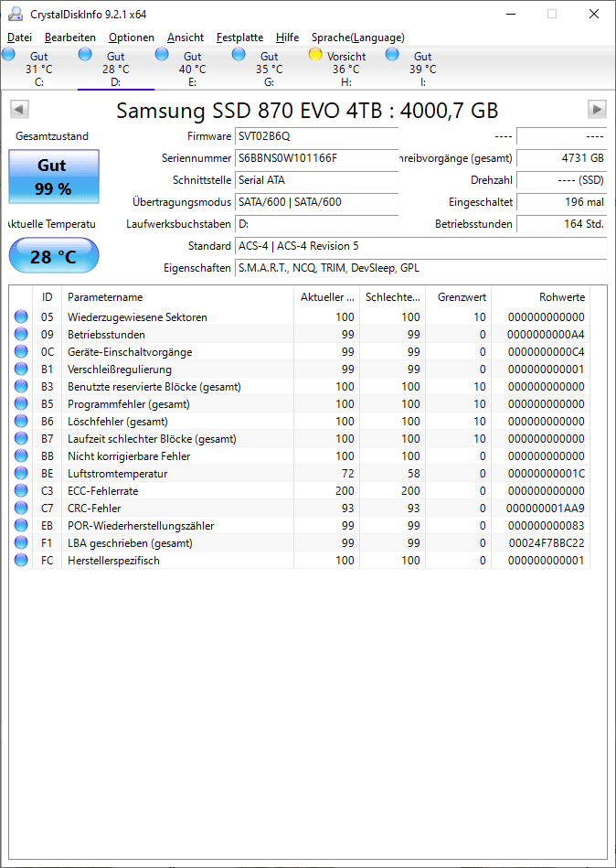The image size is (616, 868).
Task: Click raw value 0000000000C4
Action: tap(546, 351)
